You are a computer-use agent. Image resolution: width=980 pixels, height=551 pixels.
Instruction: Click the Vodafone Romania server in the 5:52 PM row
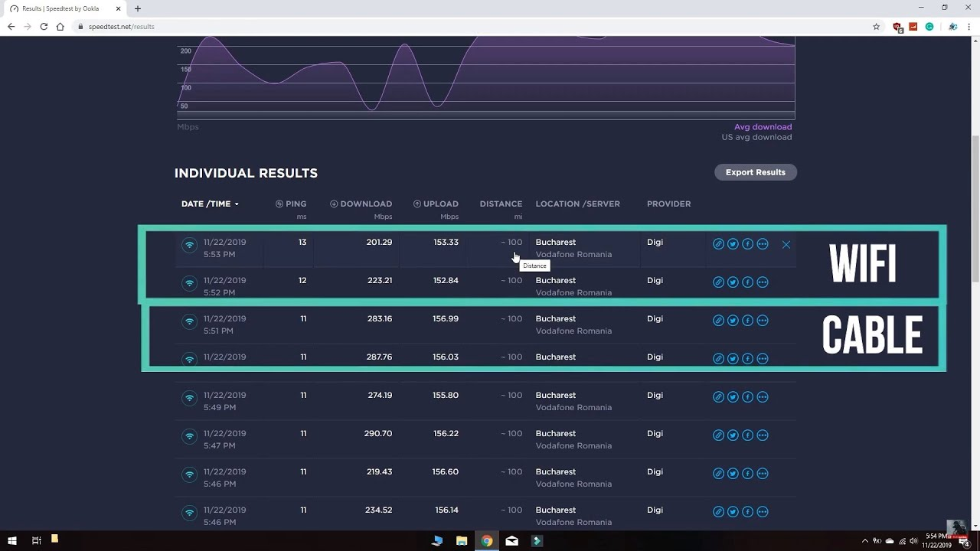pos(573,292)
